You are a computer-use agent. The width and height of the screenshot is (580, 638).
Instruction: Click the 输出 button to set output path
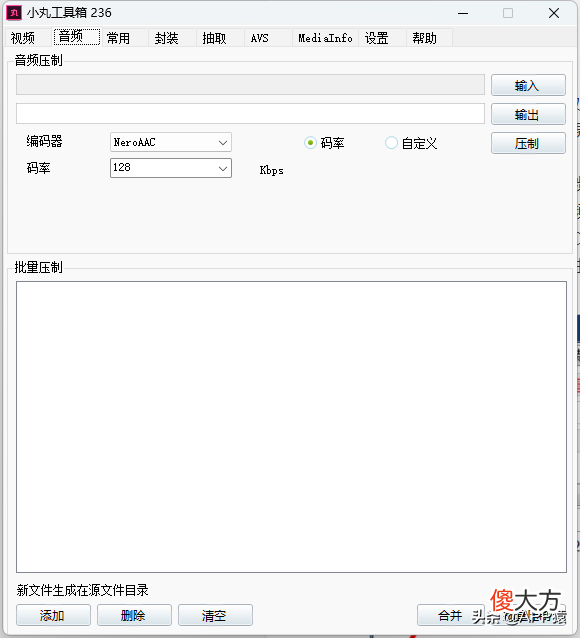click(528, 114)
